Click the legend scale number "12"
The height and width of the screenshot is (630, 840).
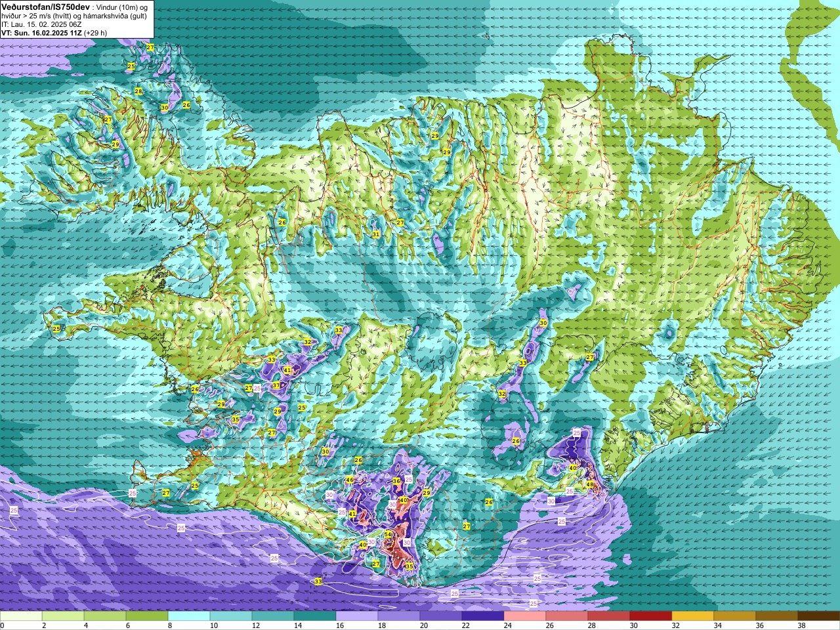[x=256, y=625]
